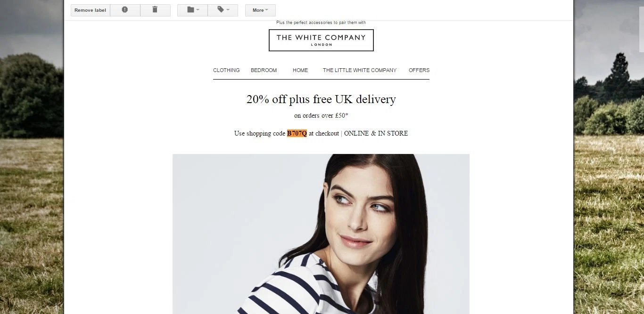Click The White Company London logo
Image resolution: width=644 pixels, height=314 pixels.
pyautogui.click(x=321, y=40)
